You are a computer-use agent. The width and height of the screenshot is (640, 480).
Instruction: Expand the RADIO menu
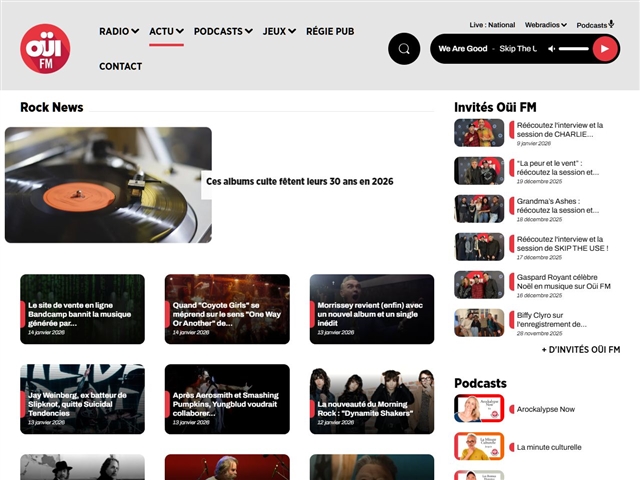pyautogui.click(x=119, y=31)
